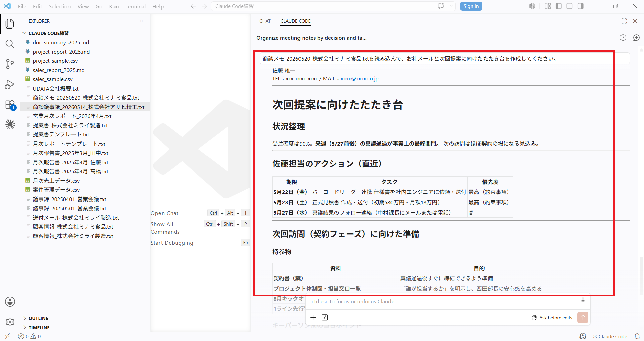The width and height of the screenshot is (644, 341).
Task: Open the Source Control view icon
Action: (x=10, y=64)
